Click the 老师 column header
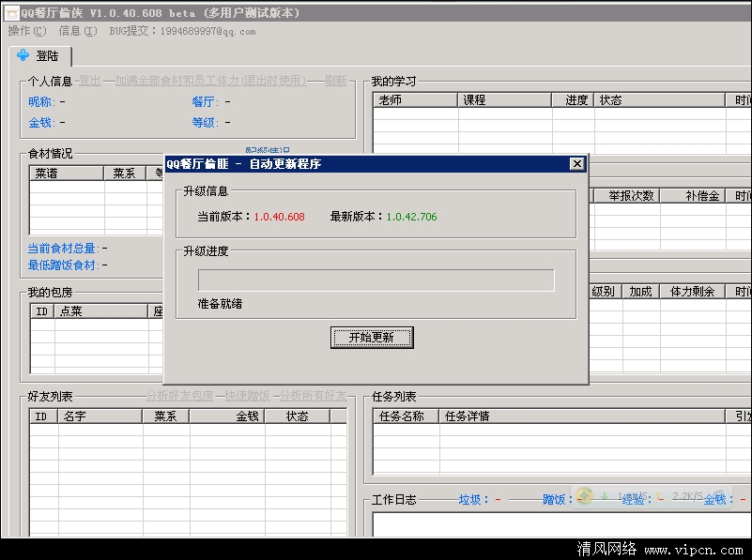Screen dimensions: 752x560 [x=415, y=100]
